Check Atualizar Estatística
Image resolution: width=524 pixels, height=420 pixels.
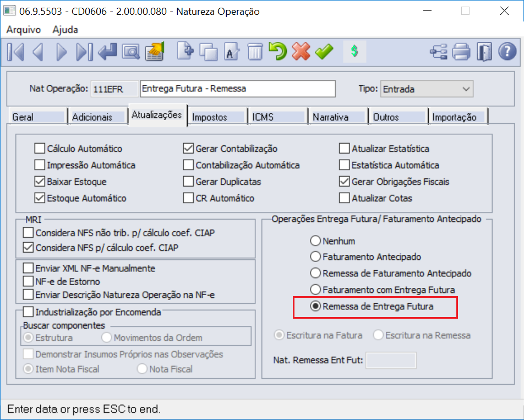pos(345,149)
